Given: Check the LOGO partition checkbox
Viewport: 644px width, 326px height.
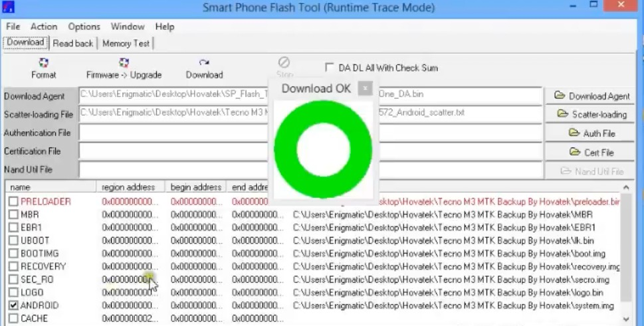Looking at the screenshot, I should click(x=13, y=292).
